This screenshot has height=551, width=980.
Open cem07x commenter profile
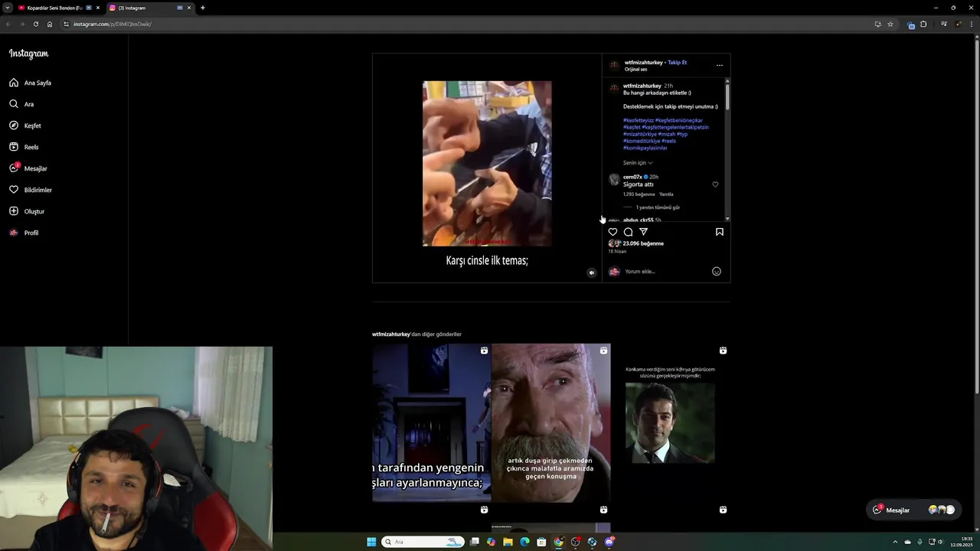coord(632,177)
